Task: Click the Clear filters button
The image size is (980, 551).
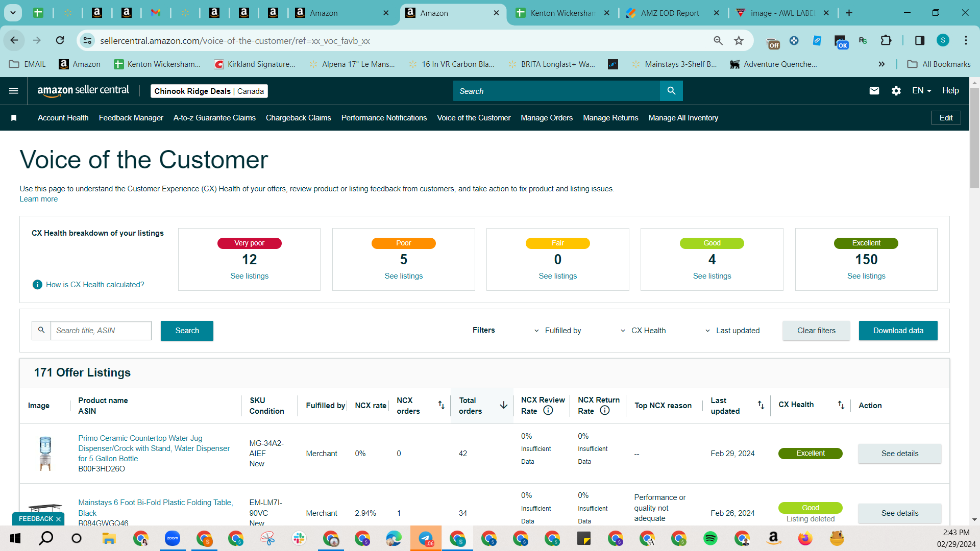Action: point(817,331)
